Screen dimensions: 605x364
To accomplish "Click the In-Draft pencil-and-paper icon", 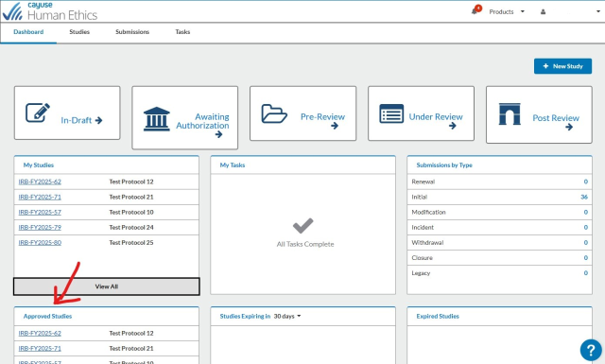I will [38, 113].
